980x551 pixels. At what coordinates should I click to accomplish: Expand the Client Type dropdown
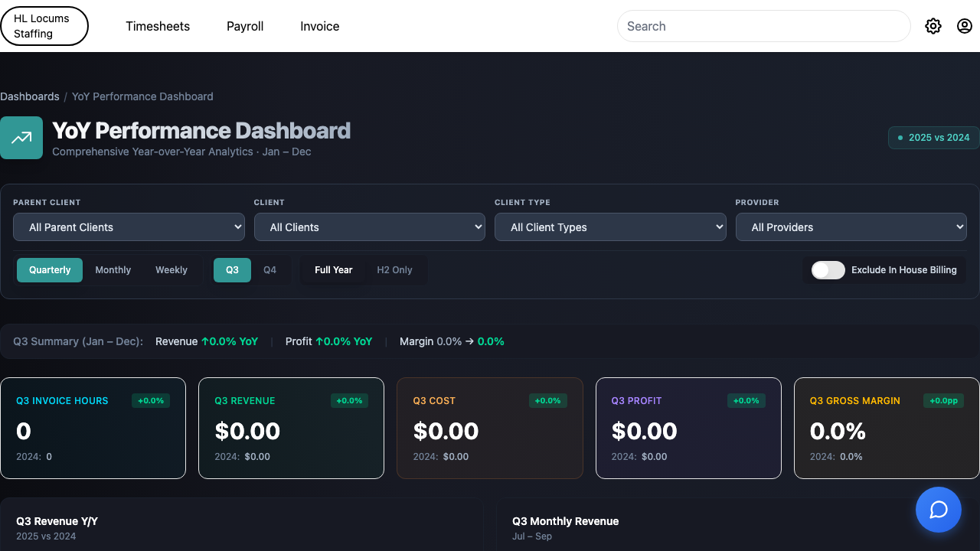(x=610, y=227)
